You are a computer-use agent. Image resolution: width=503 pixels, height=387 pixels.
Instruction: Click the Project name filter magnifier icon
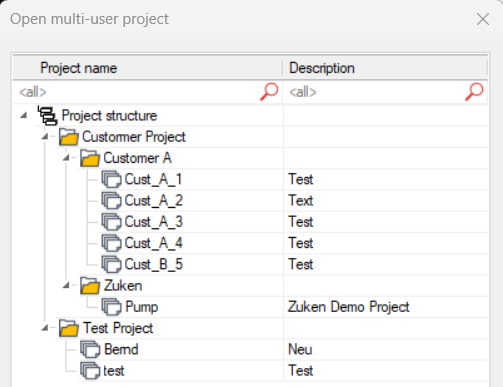[269, 92]
